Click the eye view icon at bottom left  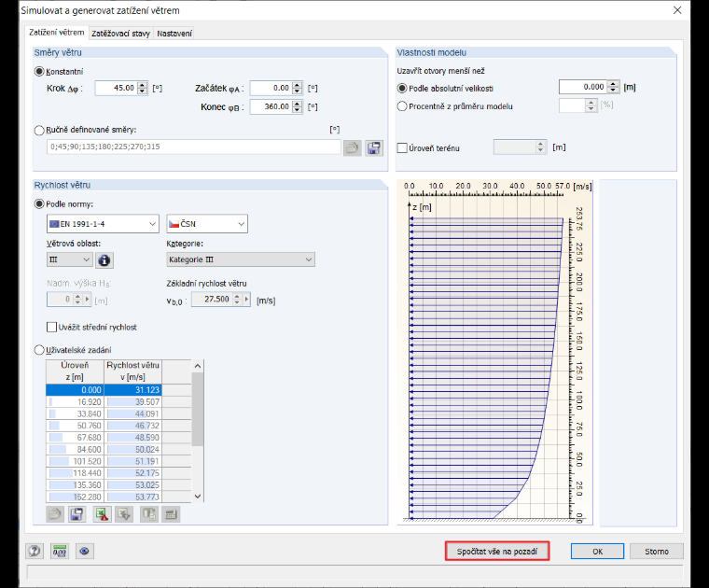(85, 551)
